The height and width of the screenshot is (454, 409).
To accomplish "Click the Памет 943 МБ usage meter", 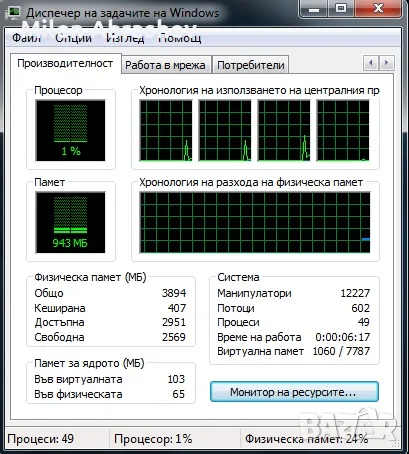I will pyautogui.click(x=70, y=222).
